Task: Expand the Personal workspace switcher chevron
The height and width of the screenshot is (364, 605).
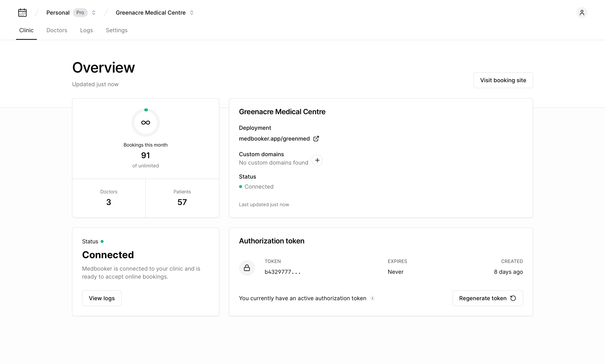Action: [x=93, y=13]
